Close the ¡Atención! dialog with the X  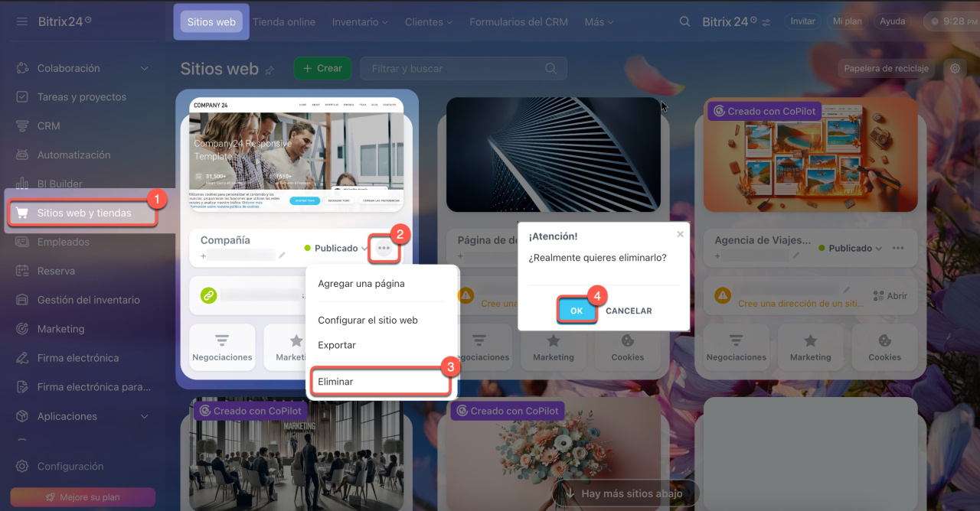[x=680, y=234]
